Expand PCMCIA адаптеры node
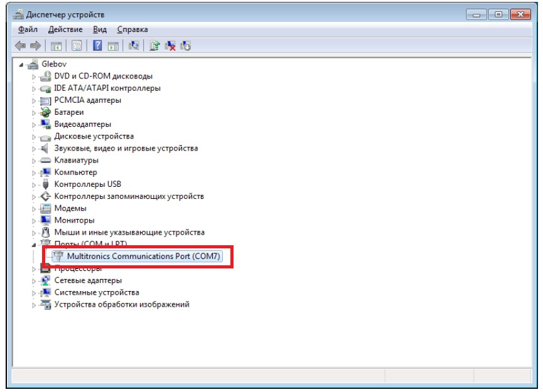 34,101
